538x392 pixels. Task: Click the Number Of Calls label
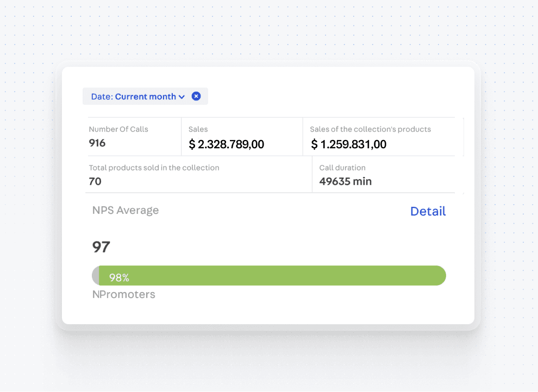point(118,129)
